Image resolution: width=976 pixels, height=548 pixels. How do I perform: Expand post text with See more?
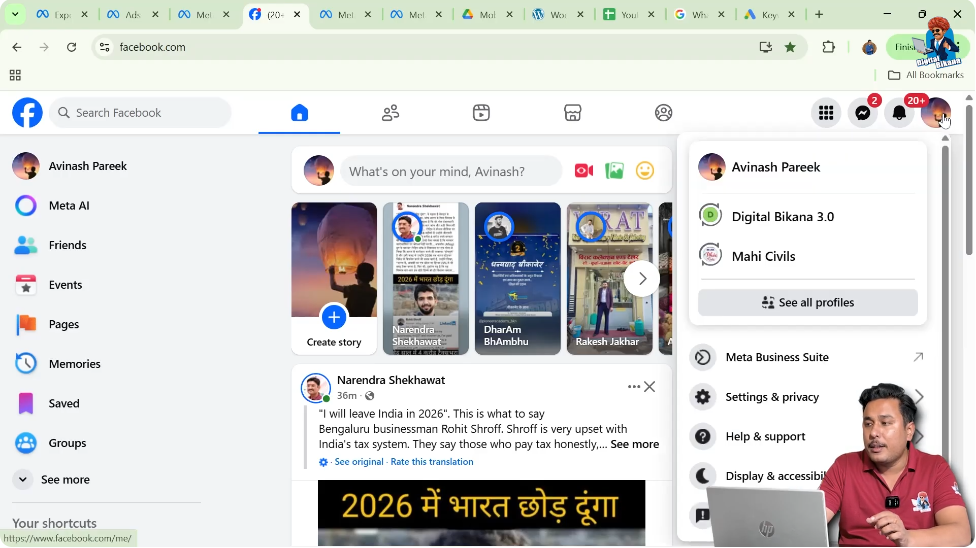[634, 444]
